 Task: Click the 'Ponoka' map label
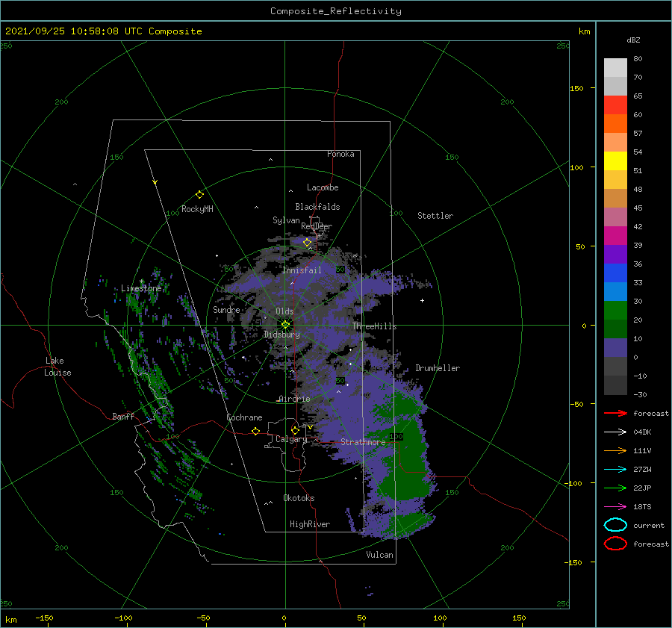[x=340, y=154]
